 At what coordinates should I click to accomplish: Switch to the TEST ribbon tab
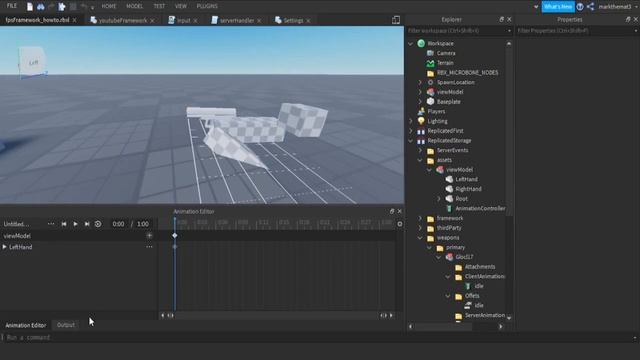159,6
